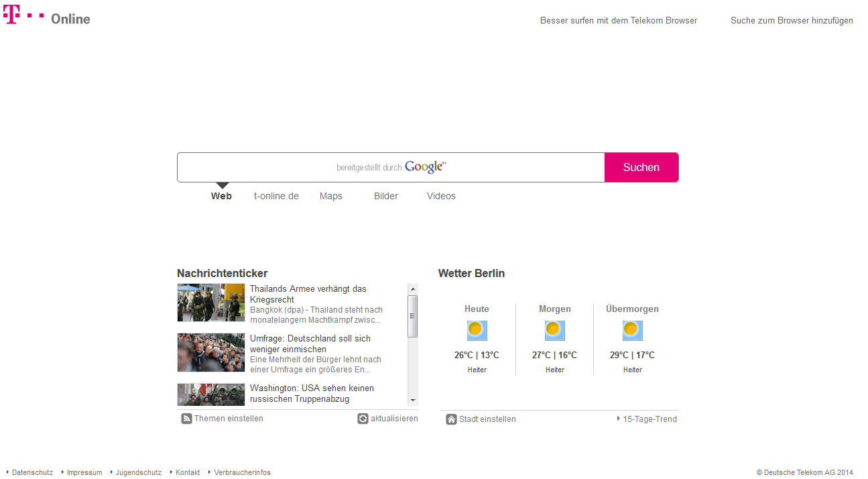Viewport: 868px width, 479px height.
Task: Open Verbraucherinfos footer link
Action: [x=242, y=472]
